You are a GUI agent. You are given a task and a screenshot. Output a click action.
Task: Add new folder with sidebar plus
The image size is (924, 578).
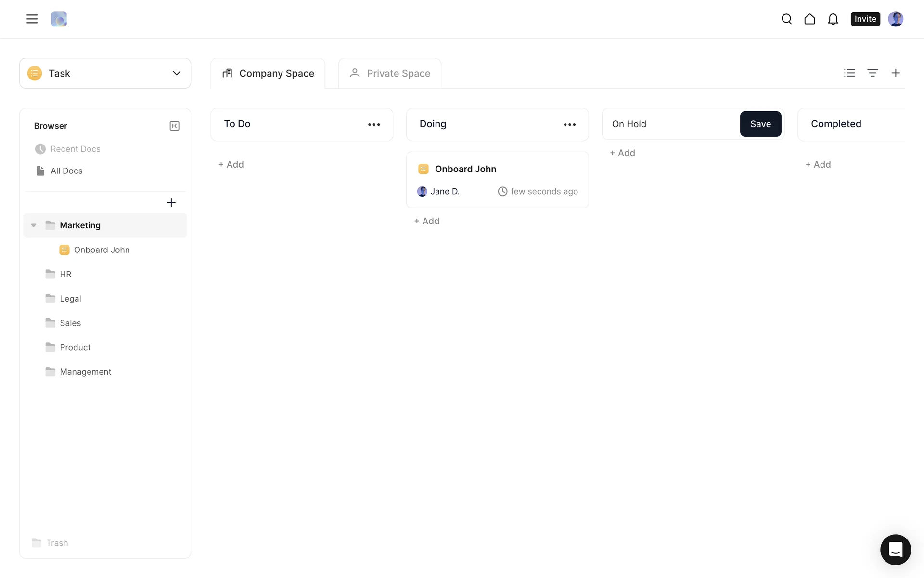(x=171, y=203)
